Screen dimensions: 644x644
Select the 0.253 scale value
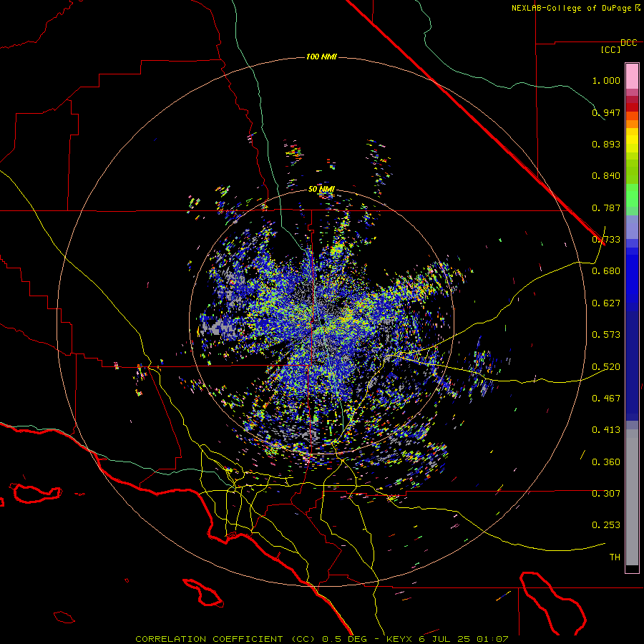click(x=606, y=525)
